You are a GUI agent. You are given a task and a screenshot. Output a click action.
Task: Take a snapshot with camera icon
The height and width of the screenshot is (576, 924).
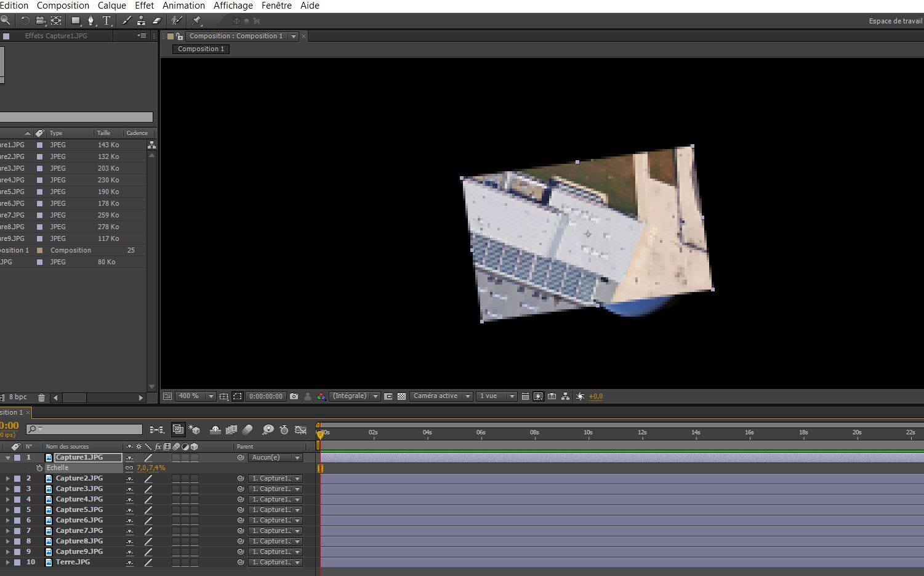(x=294, y=396)
